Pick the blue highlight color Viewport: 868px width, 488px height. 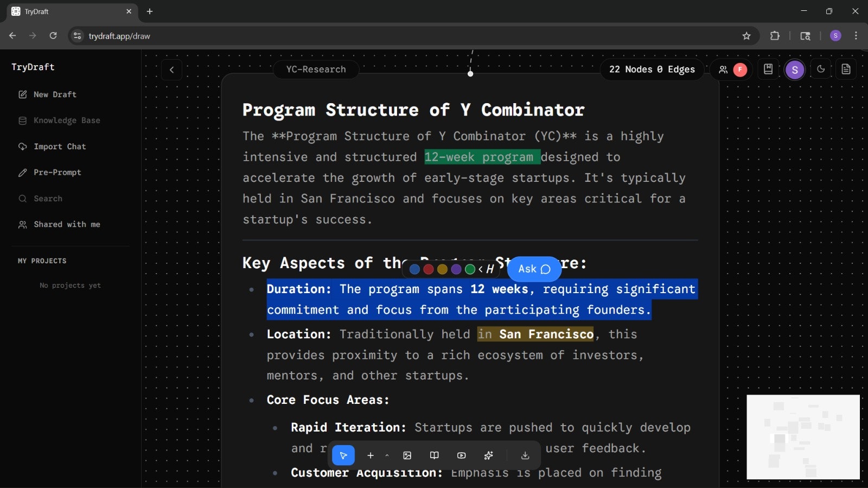pyautogui.click(x=415, y=269)
